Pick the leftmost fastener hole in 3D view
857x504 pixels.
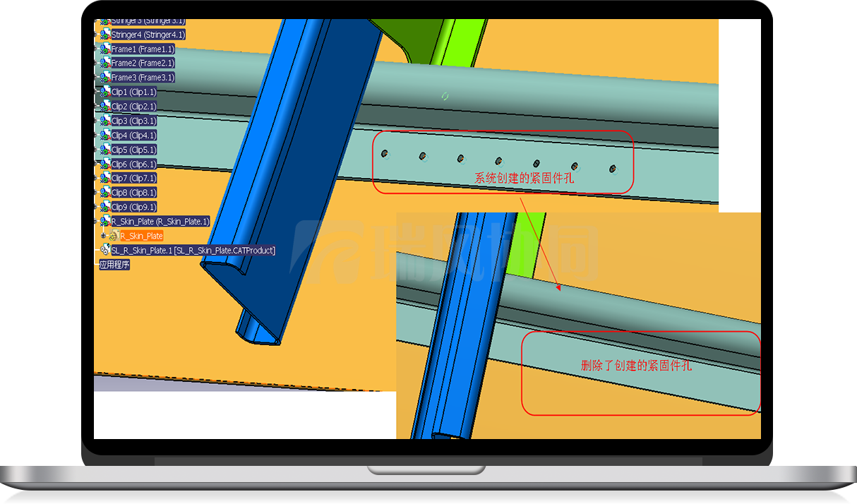pos(385,154)
